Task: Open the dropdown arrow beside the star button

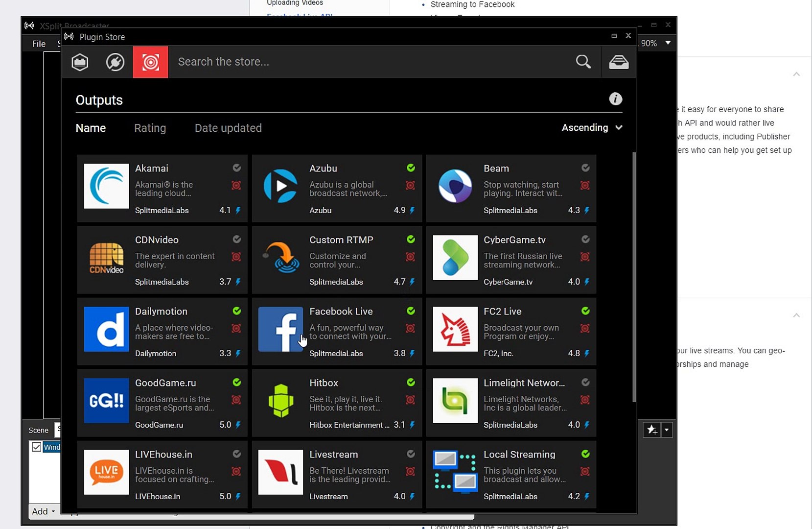Action: pos(667,430)
